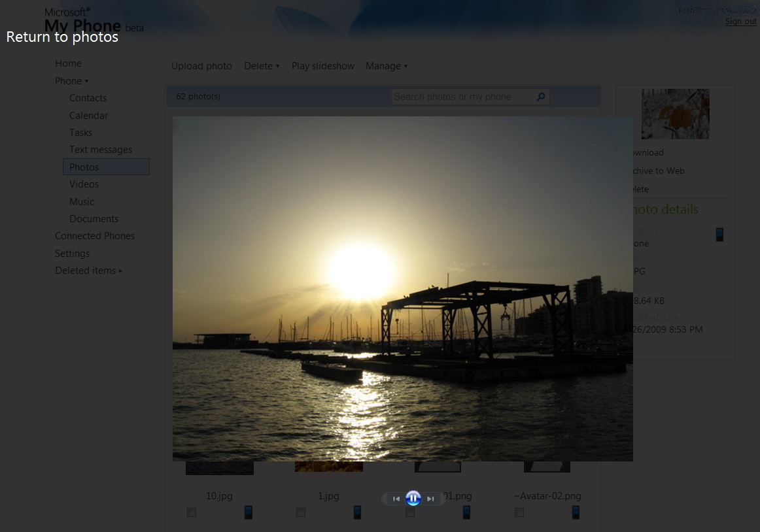Click the Sign out link
The width and height of the screenshot is (760, 532).
click(740, 22)
